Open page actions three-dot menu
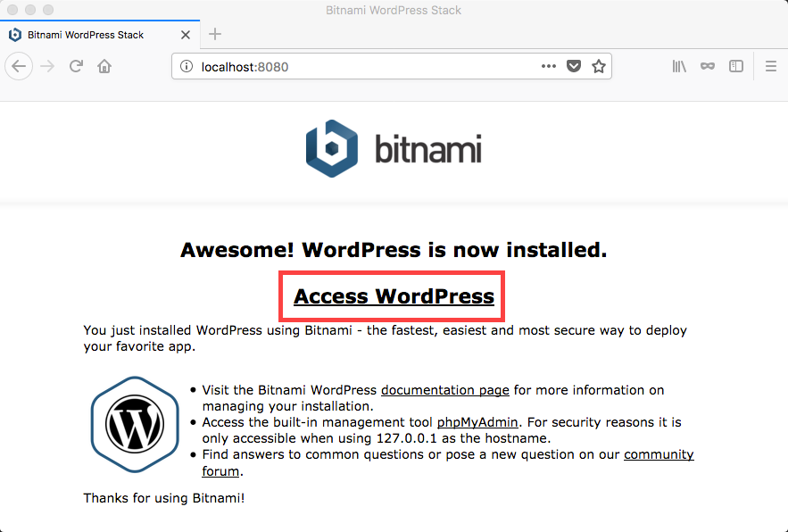 tap(548, 66)
